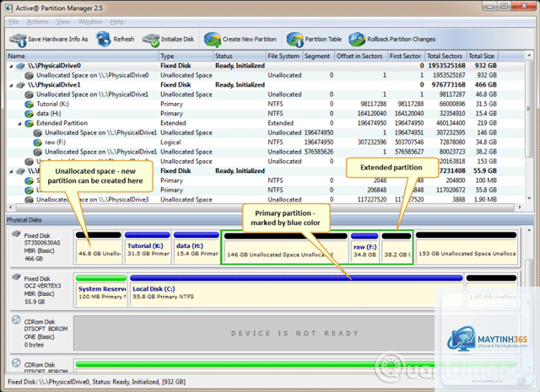Click the Physical Disks panel scroll-up arrow

529,230
